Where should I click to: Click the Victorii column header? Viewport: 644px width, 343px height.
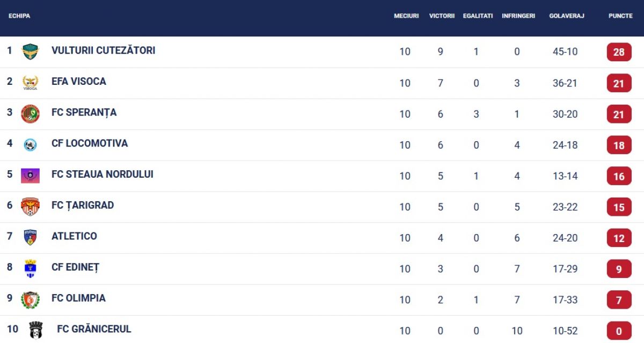442,16
